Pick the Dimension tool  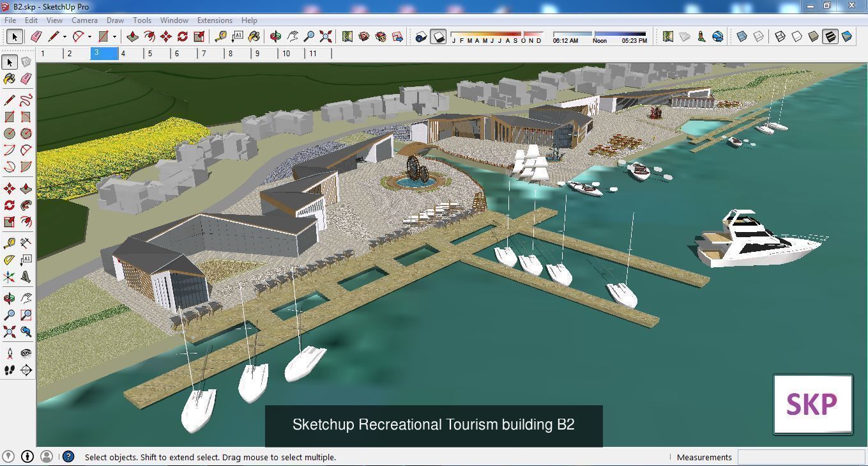point(26,244)
